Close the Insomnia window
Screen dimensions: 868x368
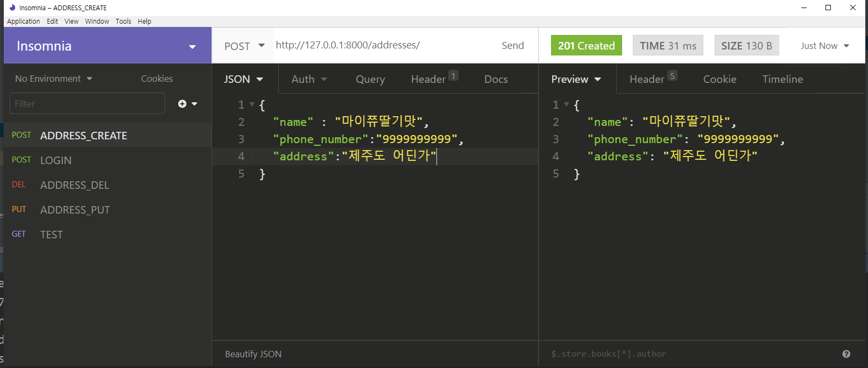(853, 8)
